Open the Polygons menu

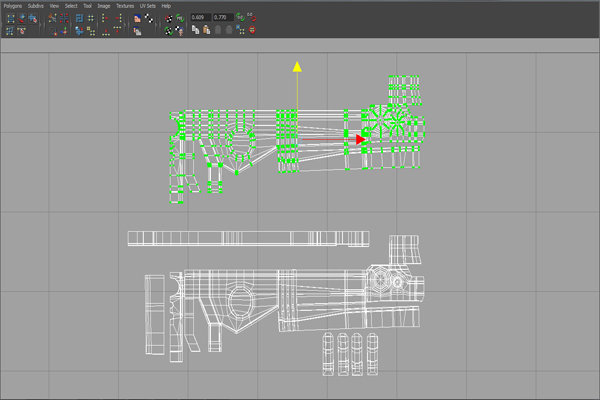click(x=13, y=6)
